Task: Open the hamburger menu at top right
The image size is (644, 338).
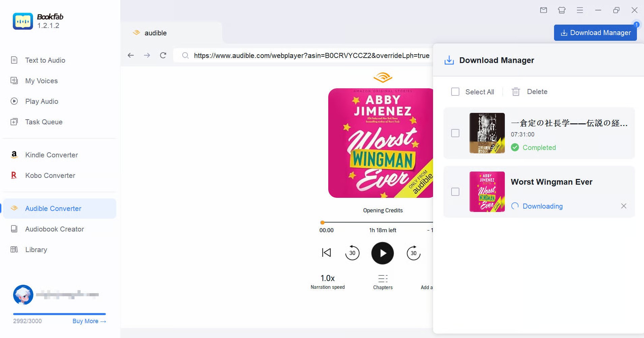Action: pyautogui.click(x=580, y=10)
